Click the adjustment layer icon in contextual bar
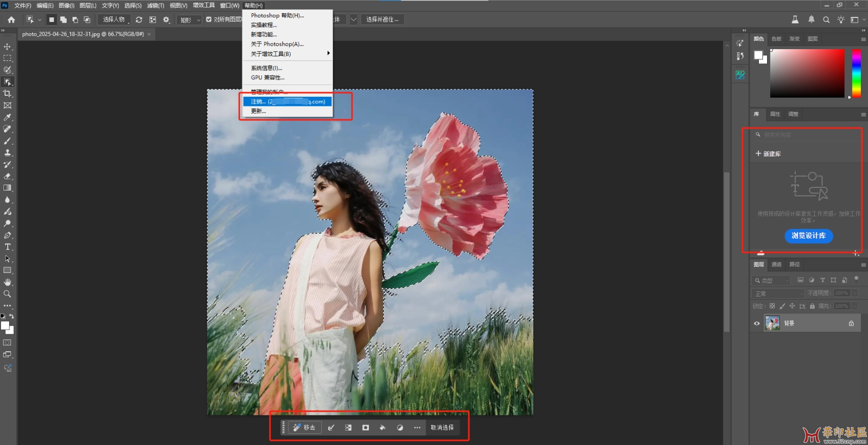This screenshot has height=445, width=868. click(x=400, y=428)
